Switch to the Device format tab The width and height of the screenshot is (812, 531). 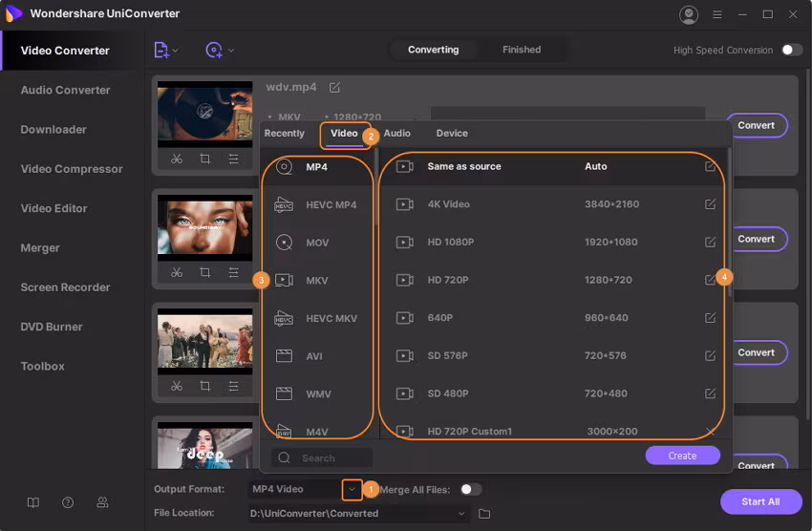point(452,133)
